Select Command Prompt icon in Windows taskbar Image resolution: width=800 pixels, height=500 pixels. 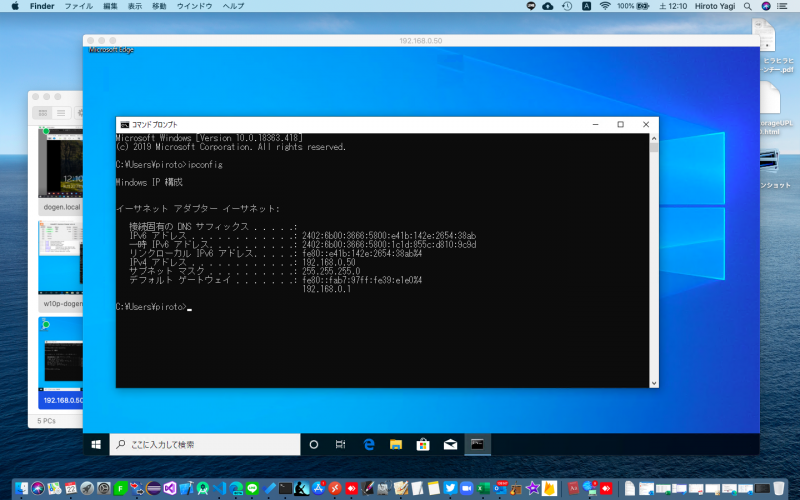(478, 444)
